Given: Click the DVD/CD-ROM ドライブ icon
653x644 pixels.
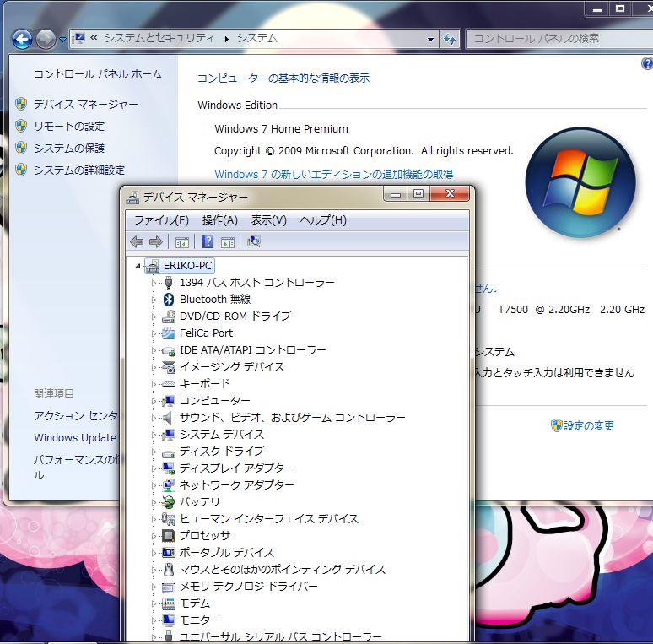Looking at the screenshot, I should point(169,317).
